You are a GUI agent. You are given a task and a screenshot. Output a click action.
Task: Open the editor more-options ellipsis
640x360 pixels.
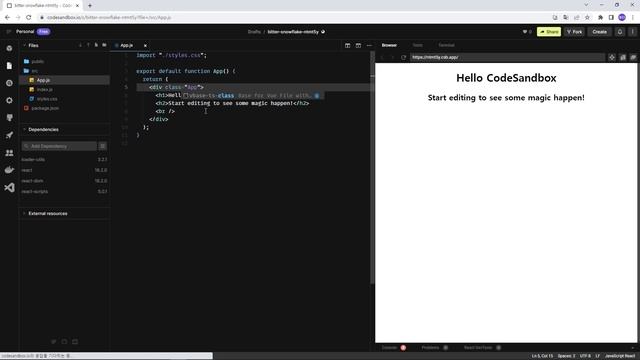[x=369, y=45]
